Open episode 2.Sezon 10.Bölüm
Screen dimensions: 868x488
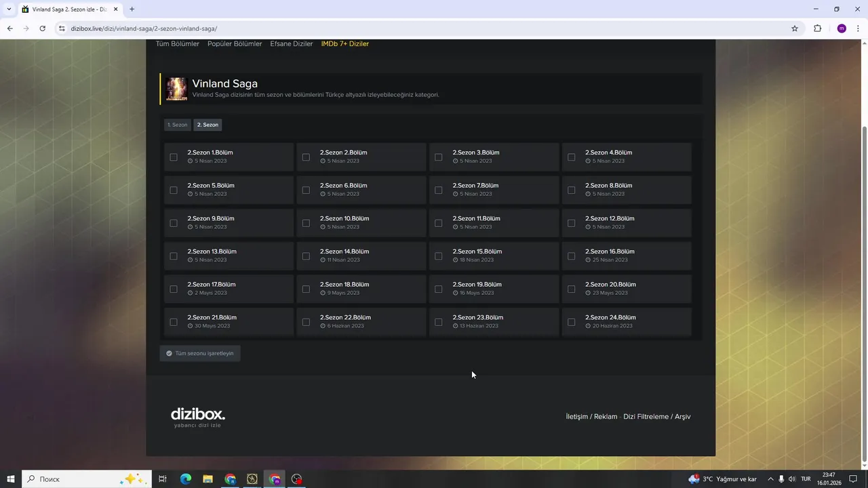click(344, 219)
